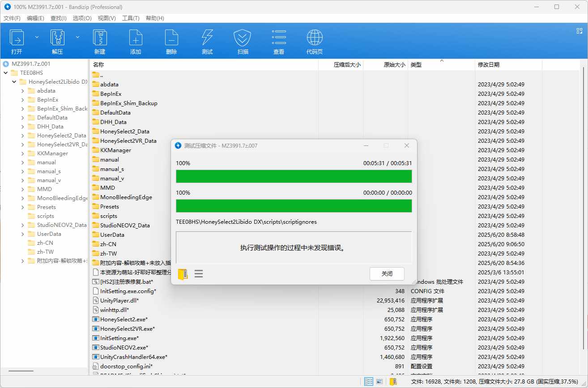The image size is (588, 388).
Task: Click the tree pane horizontal scrollbar
Action: (21, 371)
